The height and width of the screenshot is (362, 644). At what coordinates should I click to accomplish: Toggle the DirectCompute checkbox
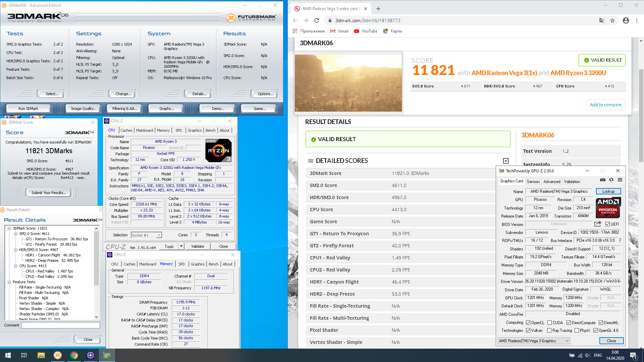[x=569, y=323]
